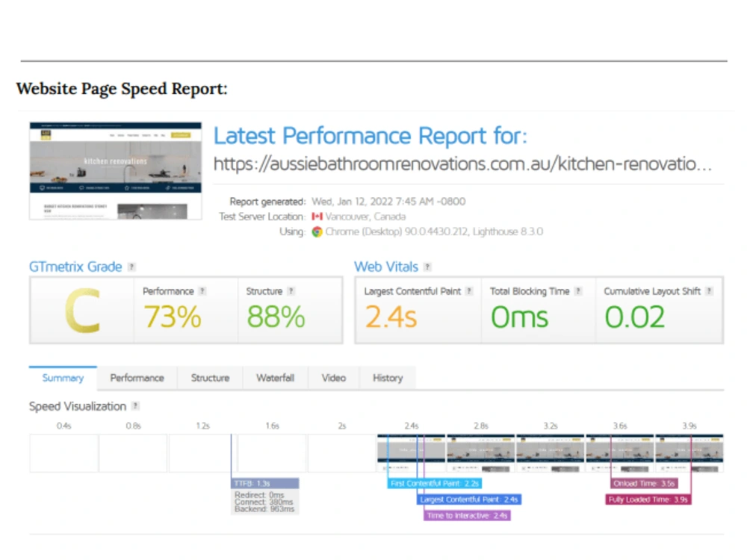747x560 pixels.
Task: Click the filmstrip frame at 2.8s
Action: coord(480,453)
